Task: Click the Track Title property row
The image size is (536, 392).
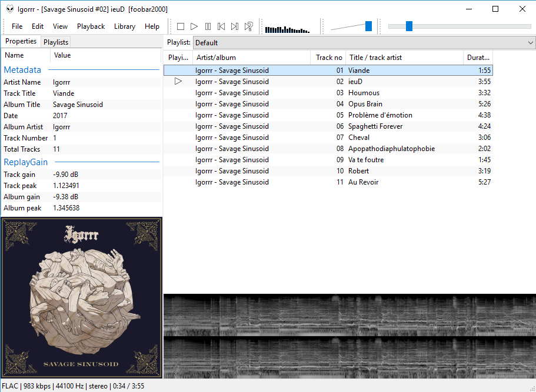Action: (82, 93)
